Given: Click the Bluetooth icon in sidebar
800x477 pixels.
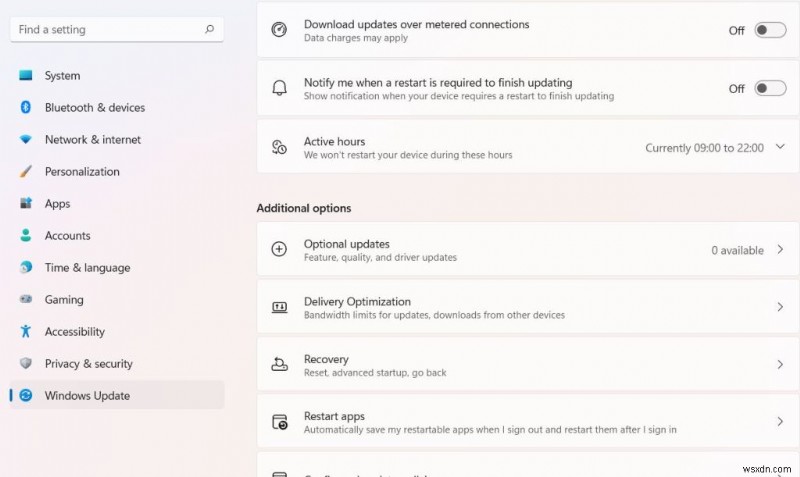Looking at the screenshot, I should point(26,107).
